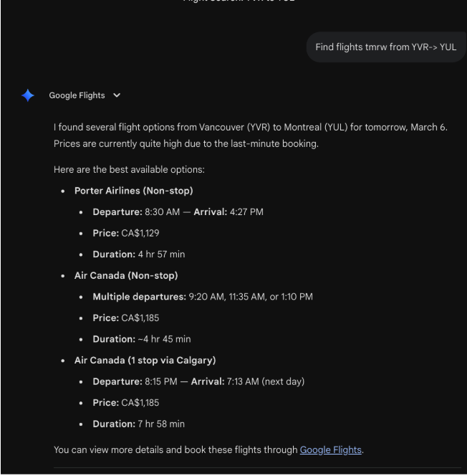
Task: Click the "Prices are currently quite high" sentence
Action: tap(186, 143)
